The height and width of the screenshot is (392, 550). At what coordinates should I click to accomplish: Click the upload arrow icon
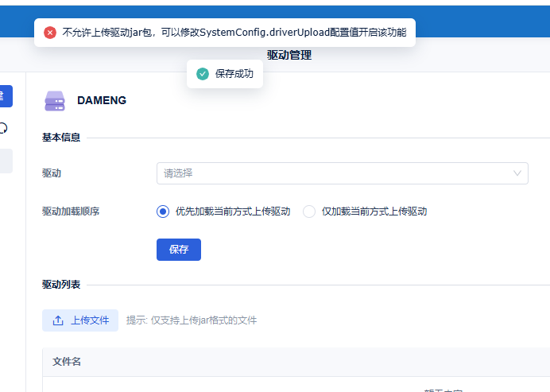(58, 320)
